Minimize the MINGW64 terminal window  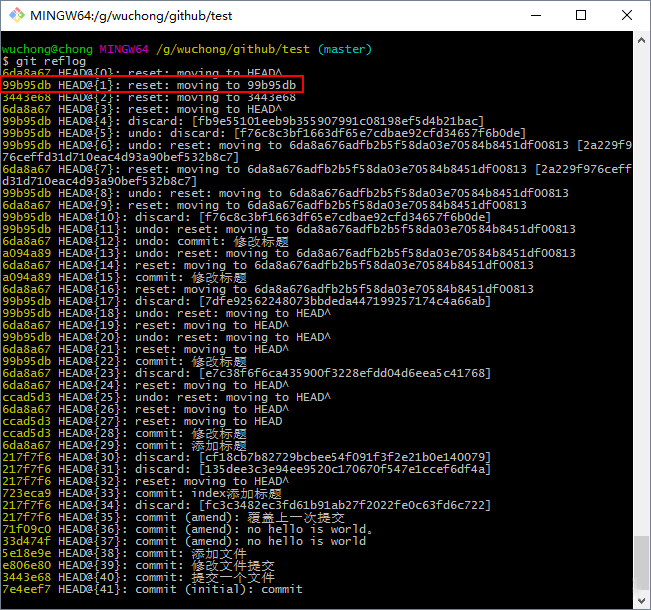(x=534, y=16)
